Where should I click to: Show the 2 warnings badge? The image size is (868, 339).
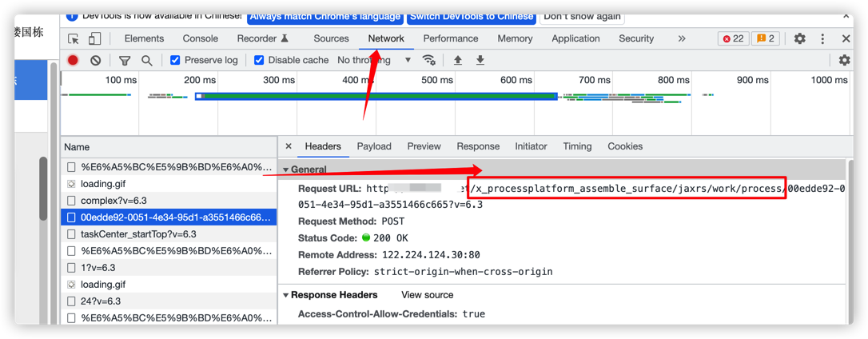[x=766, y=38]
